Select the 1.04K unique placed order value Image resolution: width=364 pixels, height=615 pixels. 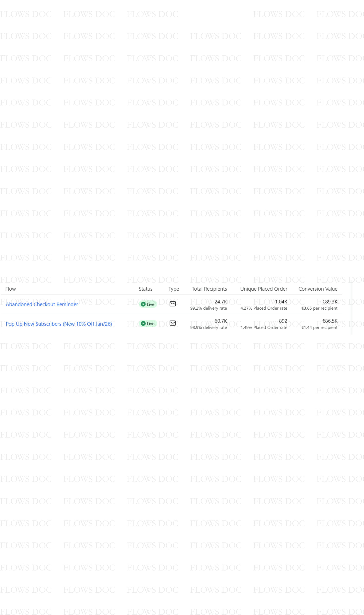[x=281, y=302]
